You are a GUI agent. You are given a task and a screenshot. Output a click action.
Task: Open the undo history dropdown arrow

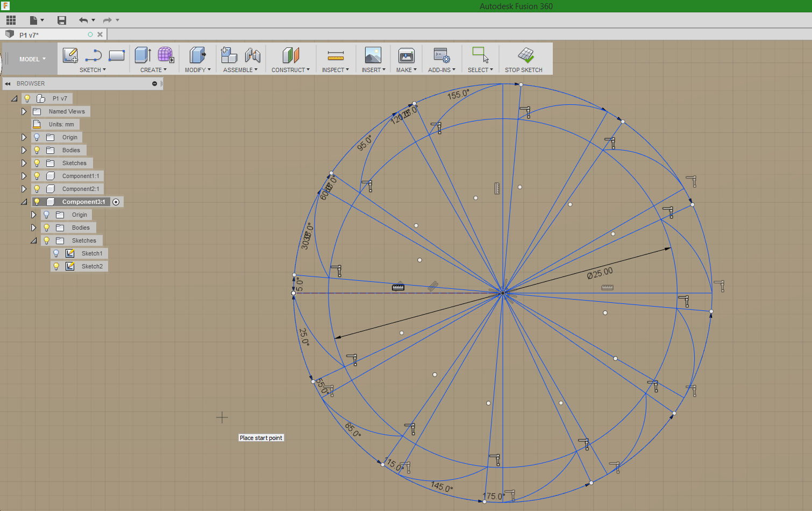(x=94, y=20)
